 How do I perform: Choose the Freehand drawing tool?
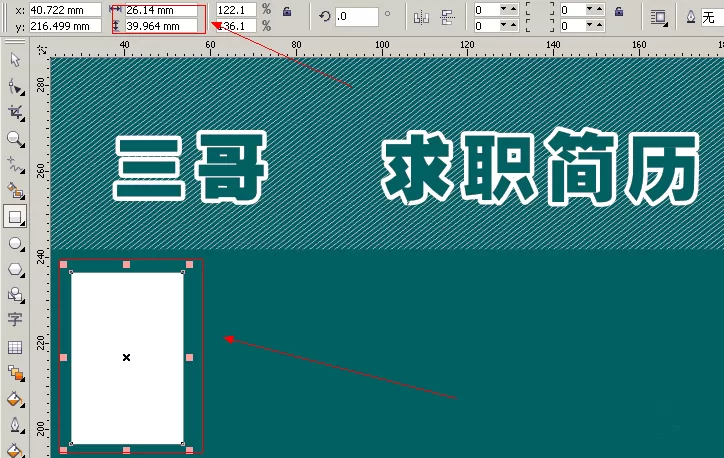[15, 165]
